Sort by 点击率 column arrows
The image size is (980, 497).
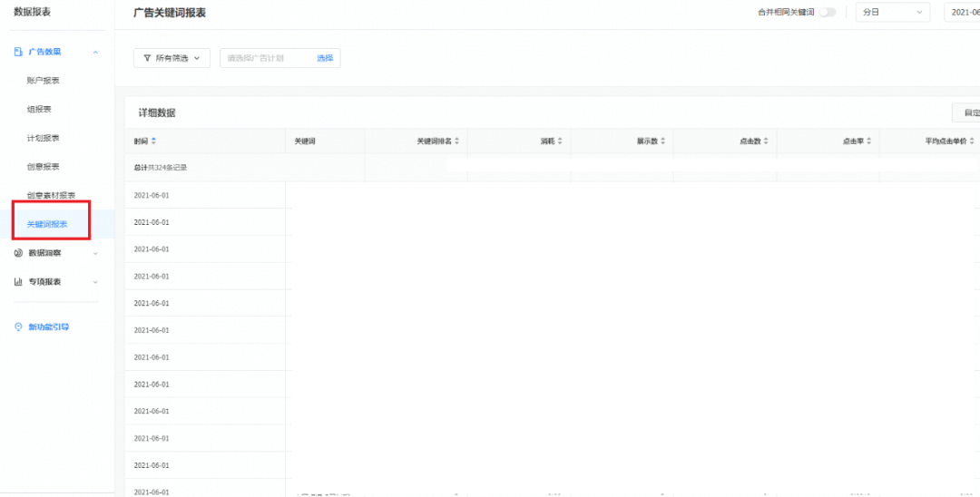pyautogui.click(x=868, y=141)
